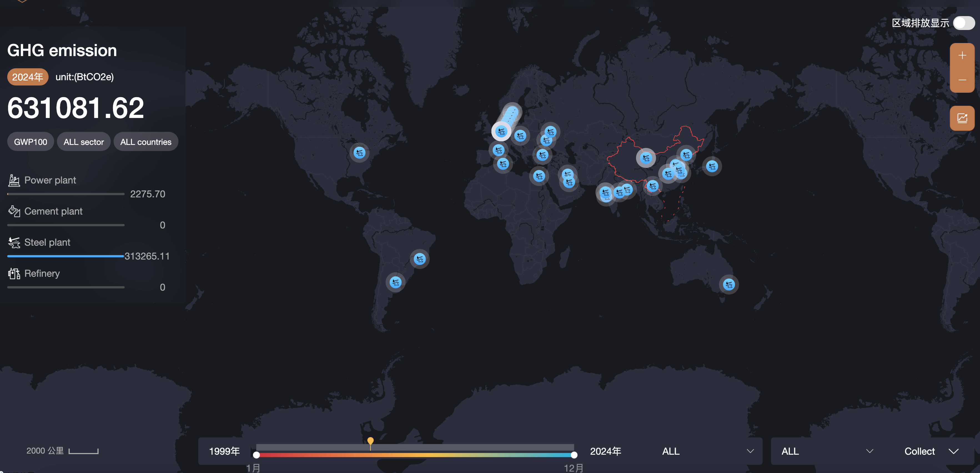Click the 1月 slider start handle
The width and height of the screenshot is (980, 473).
257,455
